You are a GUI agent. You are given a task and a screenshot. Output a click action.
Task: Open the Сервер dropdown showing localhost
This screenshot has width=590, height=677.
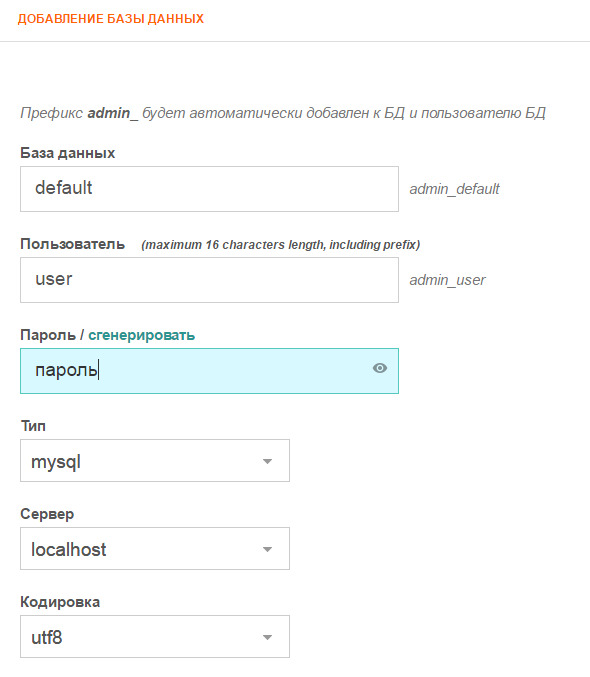click(155, 549)
